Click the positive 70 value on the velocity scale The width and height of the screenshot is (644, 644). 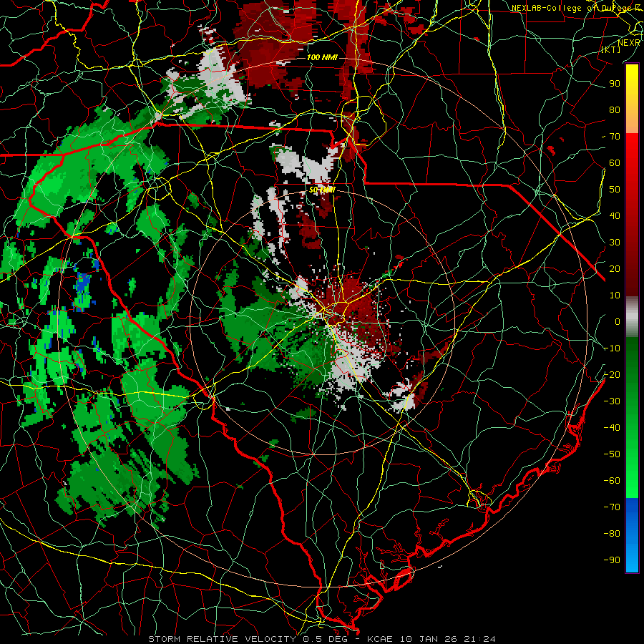615,137
